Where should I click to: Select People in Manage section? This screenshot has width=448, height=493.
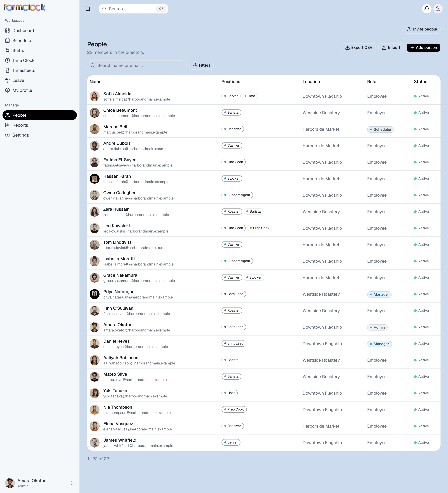40,115
